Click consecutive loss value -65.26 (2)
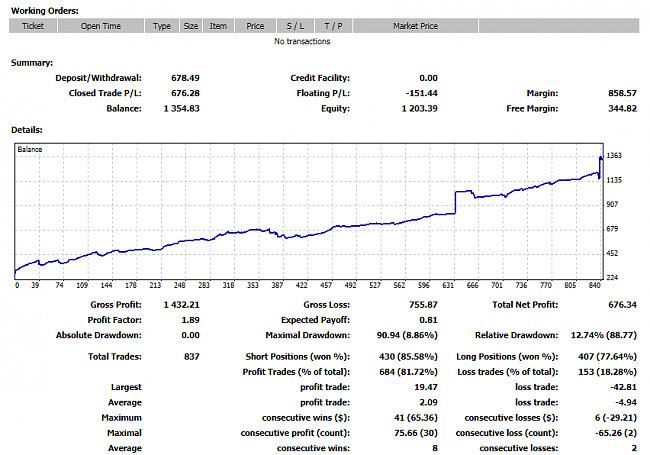650x455 pixels. coord(616,433)
